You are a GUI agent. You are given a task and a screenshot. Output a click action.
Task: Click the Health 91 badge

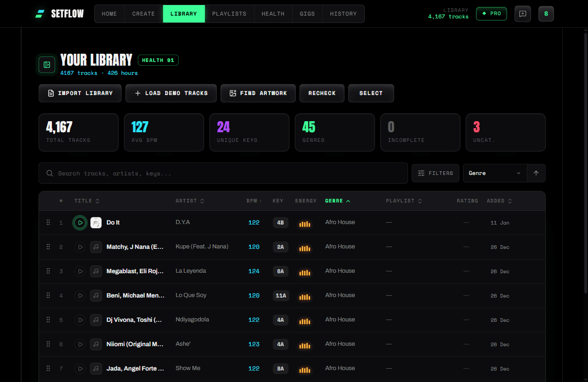(158, 60)
